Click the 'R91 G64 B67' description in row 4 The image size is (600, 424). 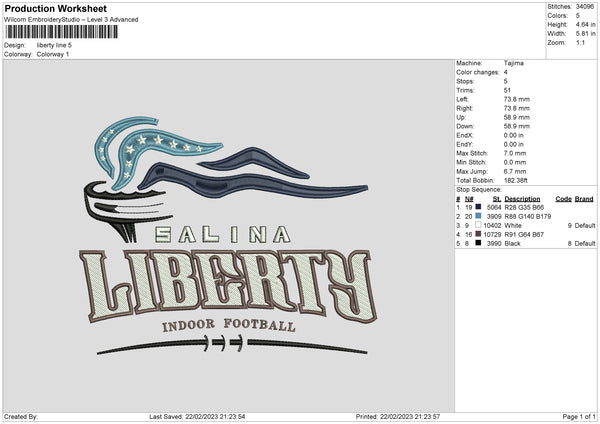tap(524, 234)
